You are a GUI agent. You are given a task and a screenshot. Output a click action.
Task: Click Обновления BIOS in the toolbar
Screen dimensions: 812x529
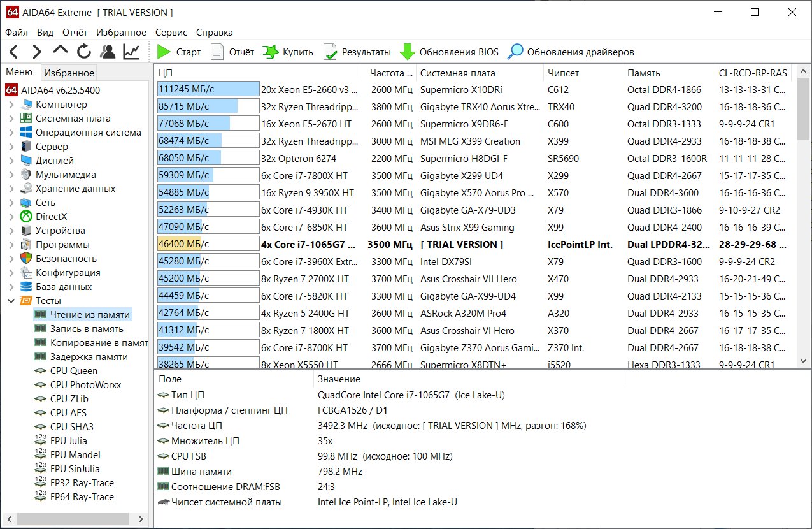coord(449,52)
